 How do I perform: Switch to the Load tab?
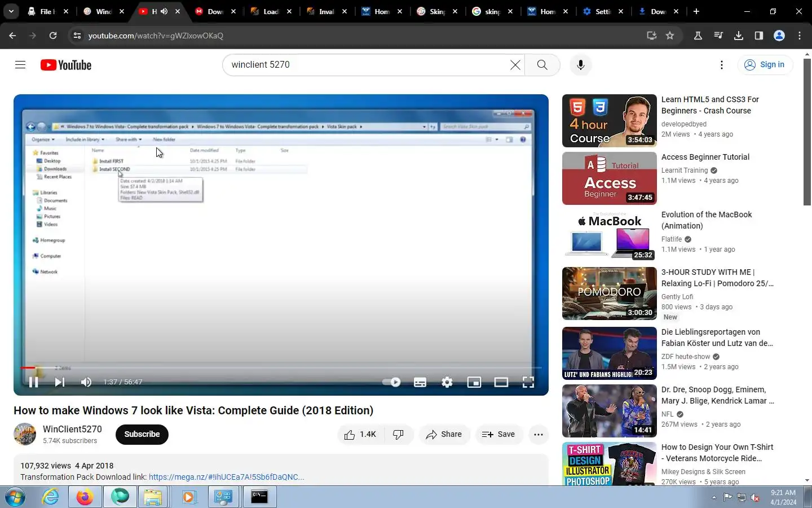[x=271, y=11]
